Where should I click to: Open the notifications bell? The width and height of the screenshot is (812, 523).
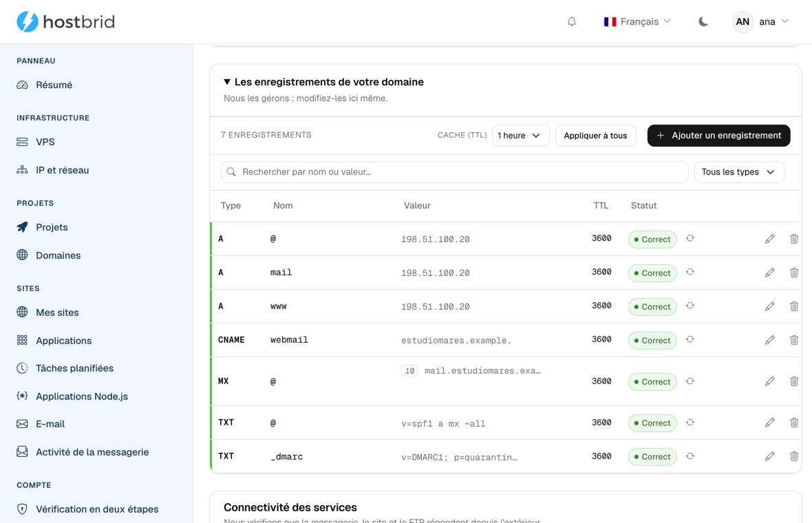[572, 22]
